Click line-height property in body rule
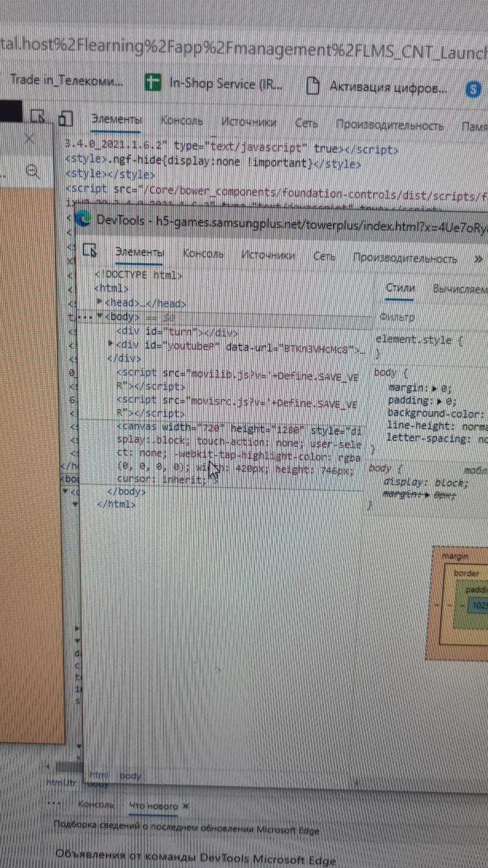This screenshot has height=868, width=488. [x=437, y=426]
